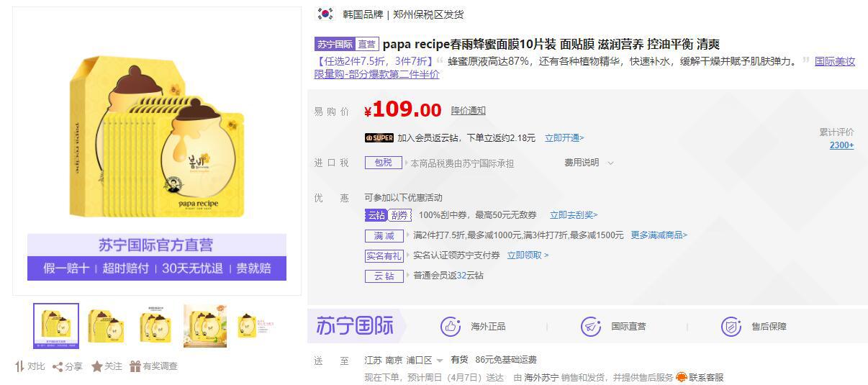The height and width of the screenshot is (385, 868).
Task: Select the fourth product thumbnail with flowers
Action: [204, 326]
